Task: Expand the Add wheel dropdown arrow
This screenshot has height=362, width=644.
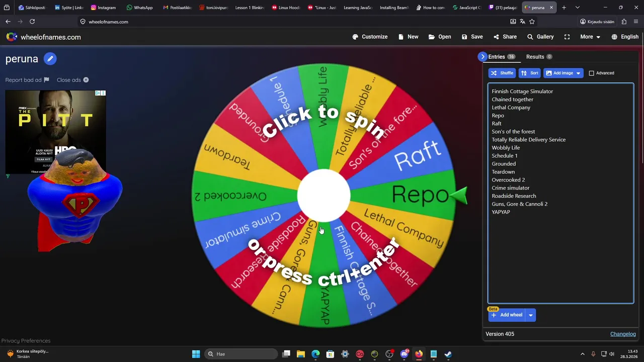Action: pyautogui.click(x=530, y=315)
